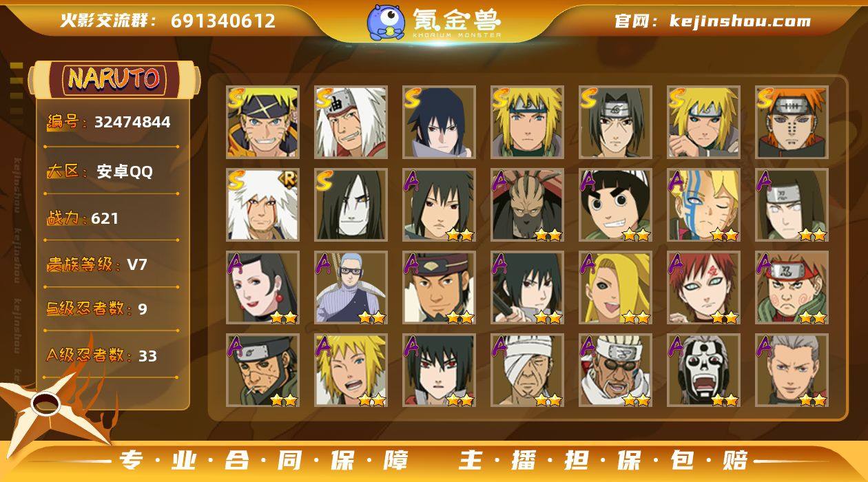Select the S-rank Naruto portrait in first row
Screen dimensions: 868x482
[262, 122]
